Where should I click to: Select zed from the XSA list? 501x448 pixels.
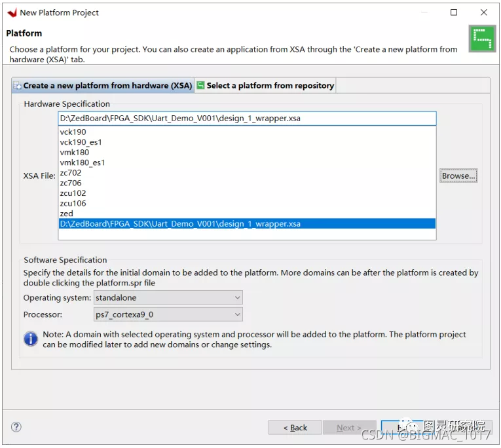click(x=247, y=214)
